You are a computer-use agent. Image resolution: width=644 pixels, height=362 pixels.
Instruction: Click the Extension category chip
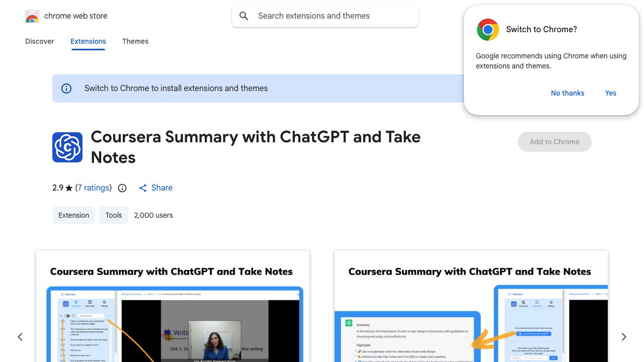[73, 215]
